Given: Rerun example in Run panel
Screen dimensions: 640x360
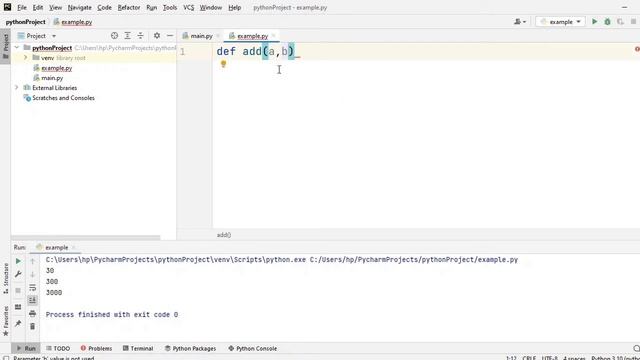Looking at the screenshot, I should 18,261.
